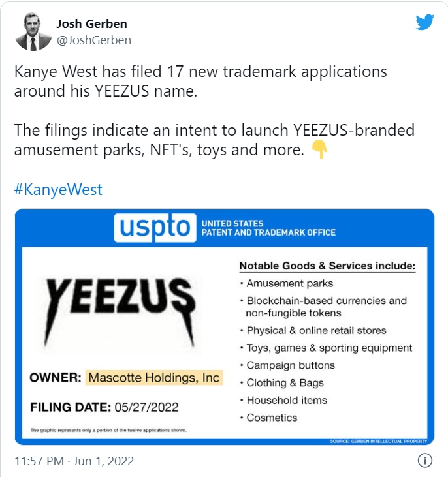Image resolution: width=448 pixels, height=477 pixels.
Task: Click the Twitter bird logo
Action: [x=424, y=22]
